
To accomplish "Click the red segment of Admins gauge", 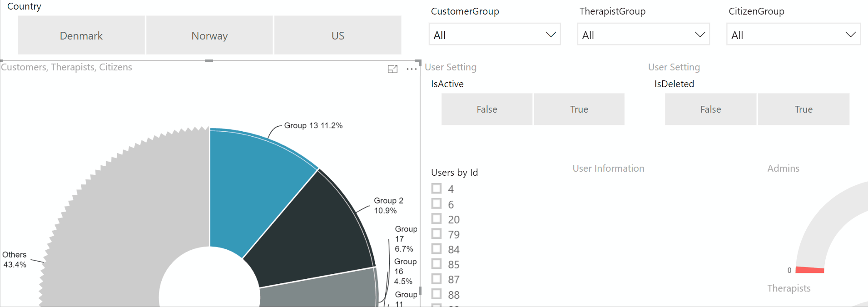I will [810, 270].
